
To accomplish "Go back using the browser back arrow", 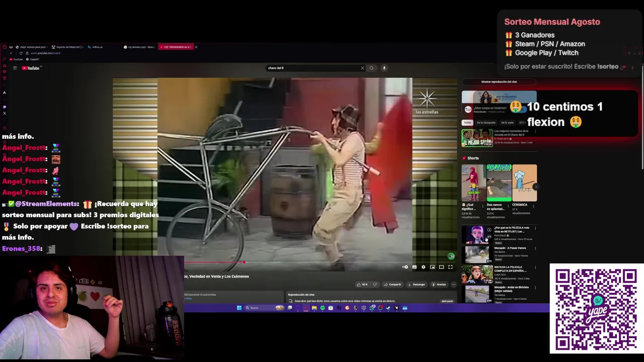I will tap(11, 53).
